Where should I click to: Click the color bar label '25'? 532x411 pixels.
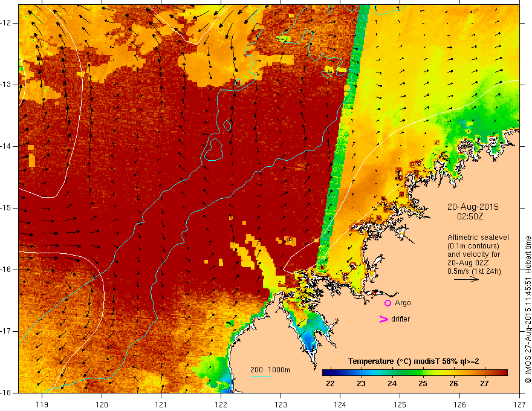point(423,384)
